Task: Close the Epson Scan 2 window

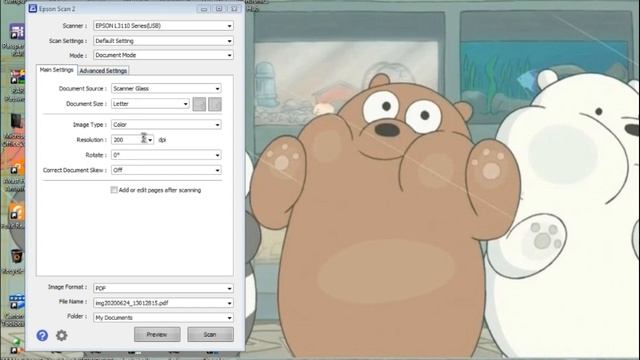Action: [234, 9]
